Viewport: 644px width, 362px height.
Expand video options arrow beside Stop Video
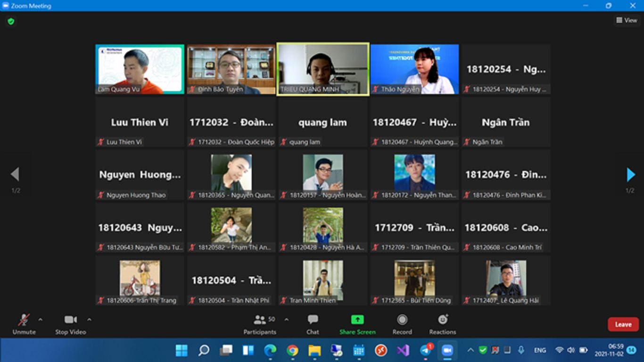[89, 320]
